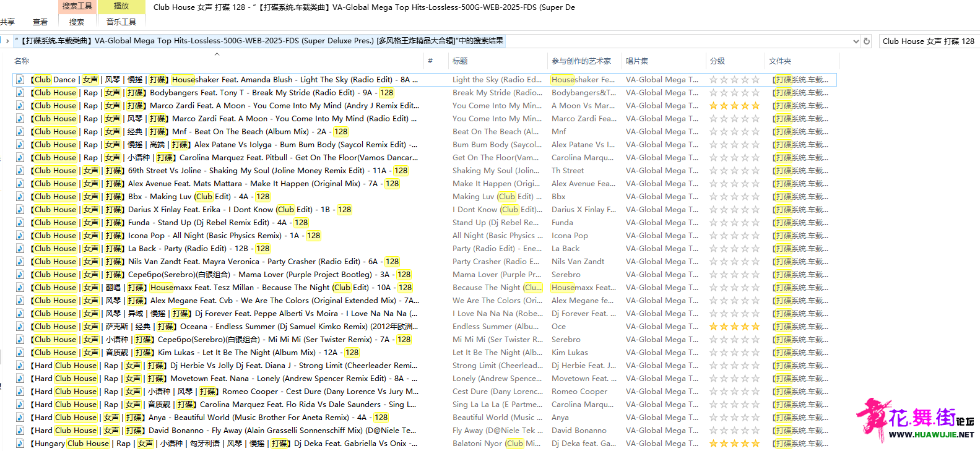Open the 播放 ribbon tab
980x451 pixels.
pyautogui.click(x=121, y=6)
